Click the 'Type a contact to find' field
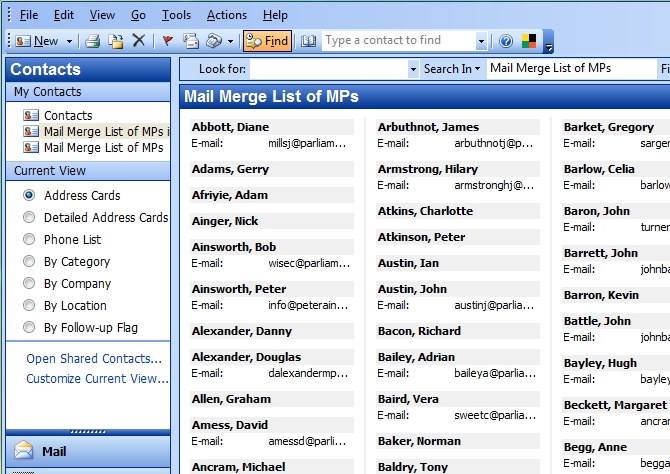Viewport: 670px width, 474px height. [398, 41]
